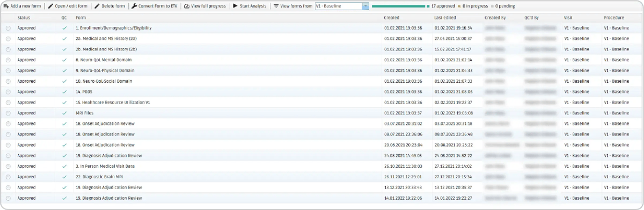Start Analysis with the play button
This screenshot has width=644, height=210.
[x=250, y=6]
